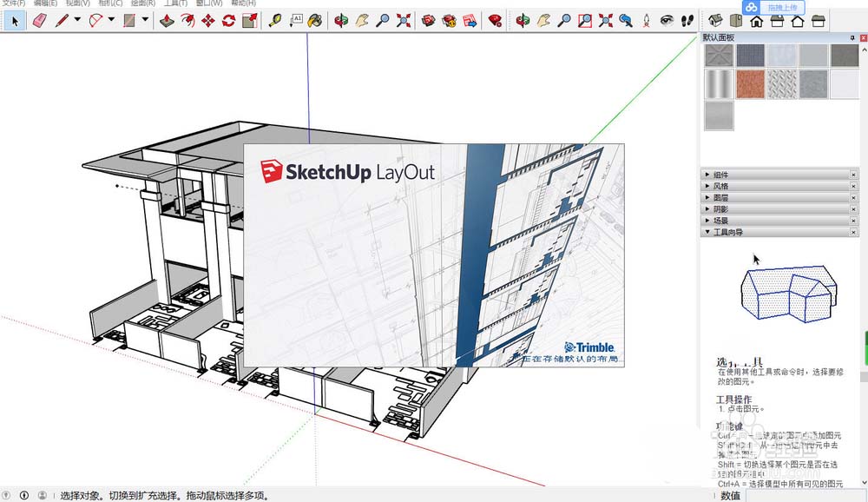Viewport: 868px width, 502px height.
Task: Expand the 组件 panel
Action: tap(780, 175)
